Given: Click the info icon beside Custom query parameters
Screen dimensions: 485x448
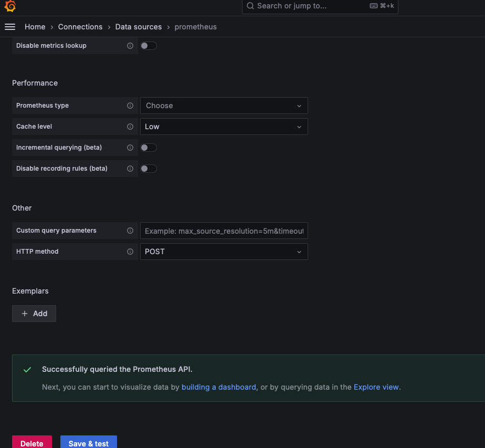Looking at the screenshot, I should (130, 231).
